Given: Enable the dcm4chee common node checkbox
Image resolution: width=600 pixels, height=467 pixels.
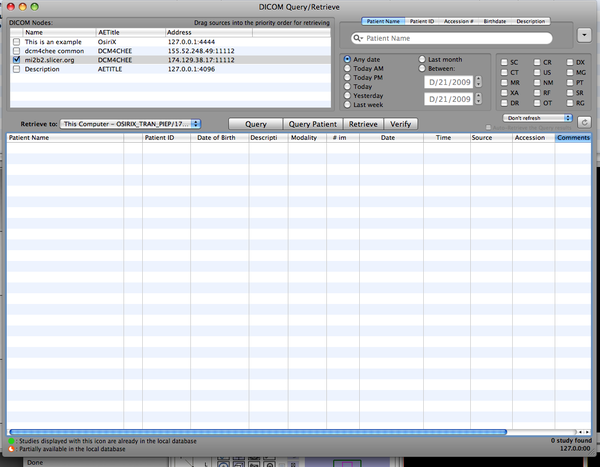Looking at the screenshot, I should pos(15,50).
